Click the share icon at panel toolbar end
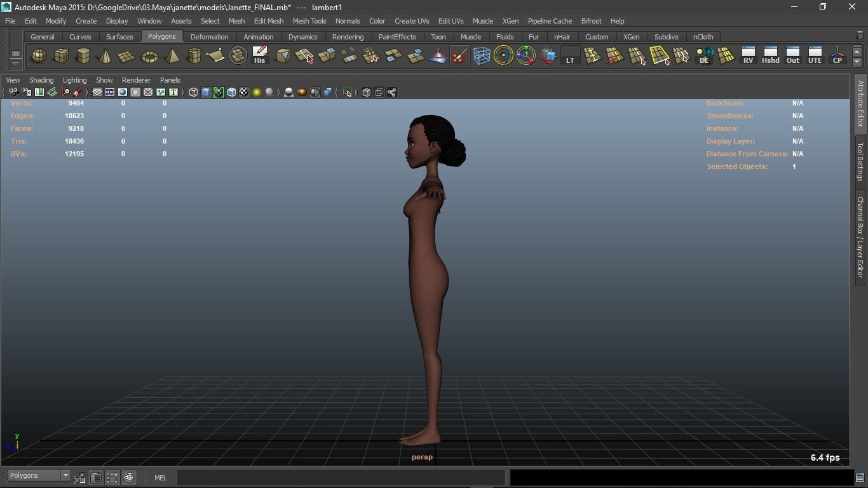This screenshot has width=868, height=488. pyautogui.click(x=392, y=93)
